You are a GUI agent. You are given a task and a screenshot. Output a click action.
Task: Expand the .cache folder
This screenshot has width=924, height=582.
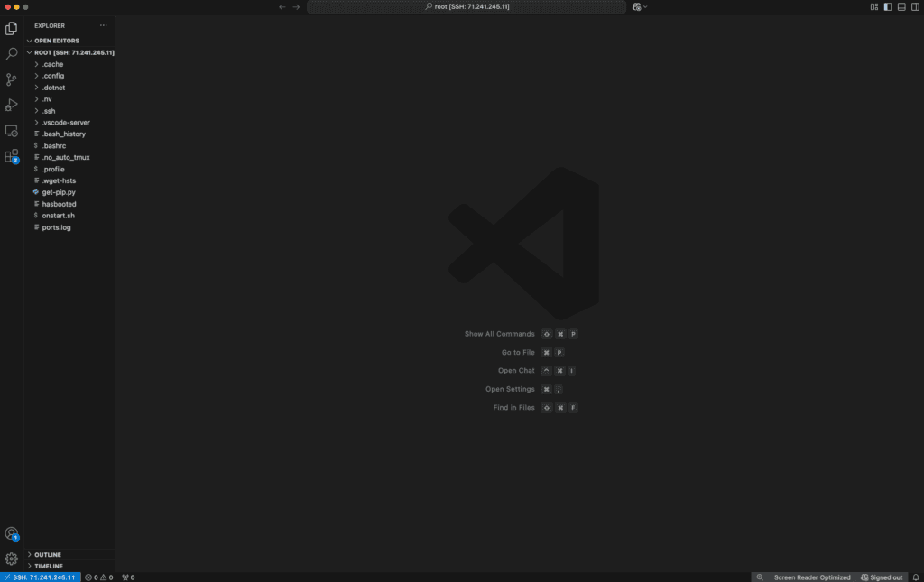point(69,64)
